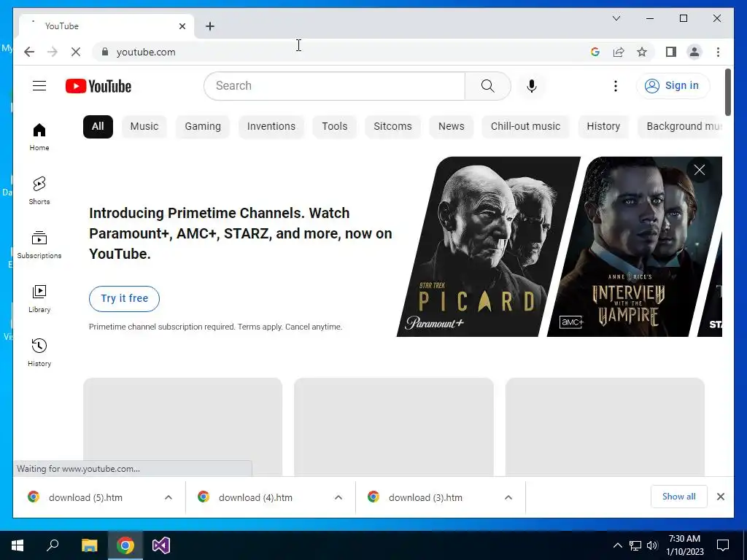747x560 pixels.
Task: Focus the YouTube search box
Action: (334, 86)
